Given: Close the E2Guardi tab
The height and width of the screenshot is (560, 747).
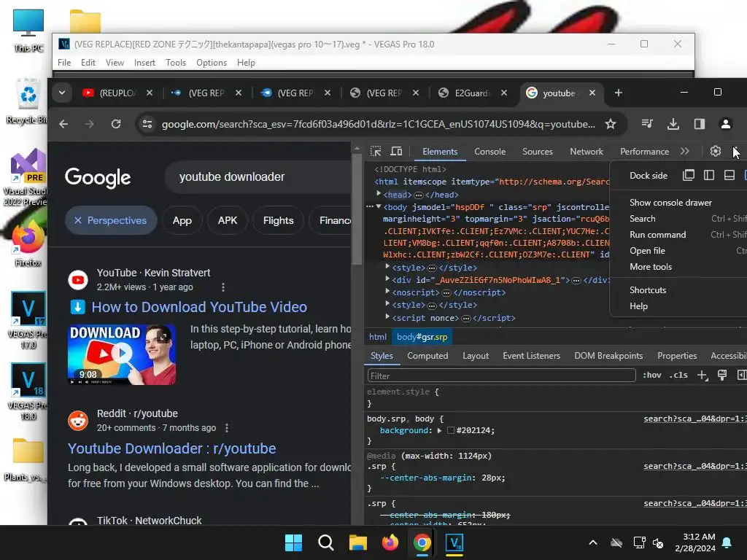Looking at the screenshot, I should point(504,93).
